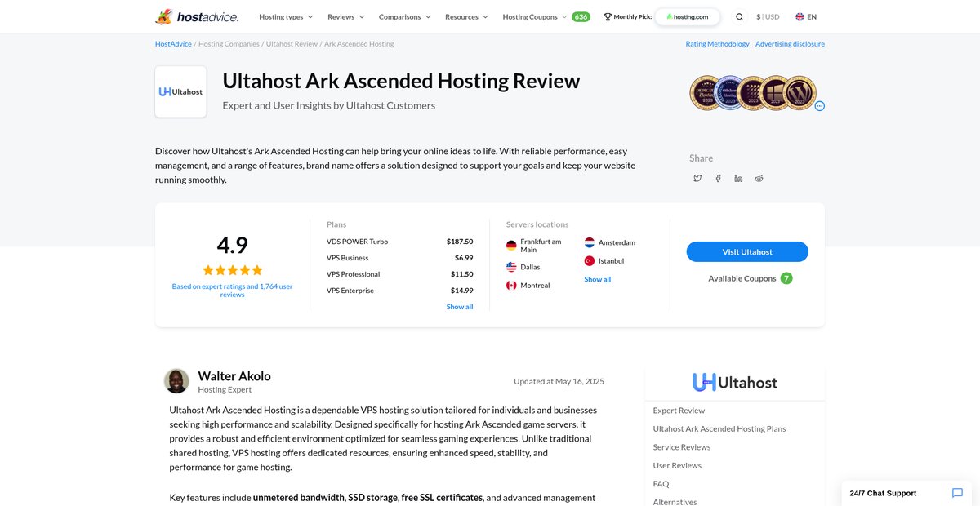Expand the Hosting Coupons menu

535,16
